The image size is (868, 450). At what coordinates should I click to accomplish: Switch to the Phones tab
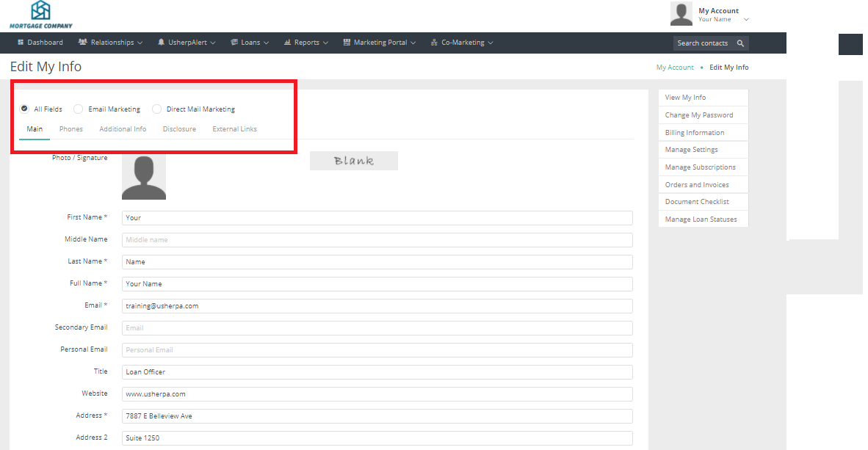(71, 129)
